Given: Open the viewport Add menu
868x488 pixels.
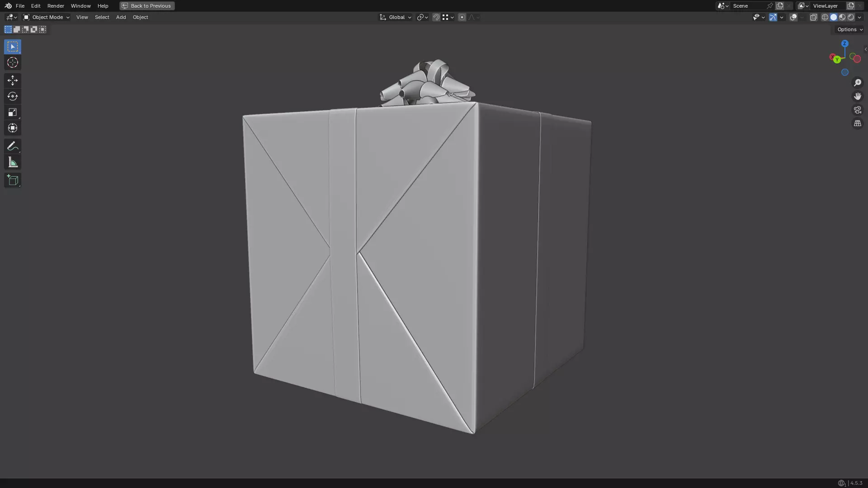Looking at the screenshot, I should click(121, 17).
